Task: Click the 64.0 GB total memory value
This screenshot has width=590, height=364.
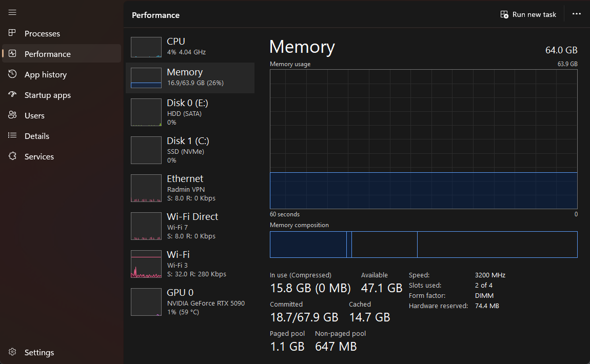Action: [561, 50]
